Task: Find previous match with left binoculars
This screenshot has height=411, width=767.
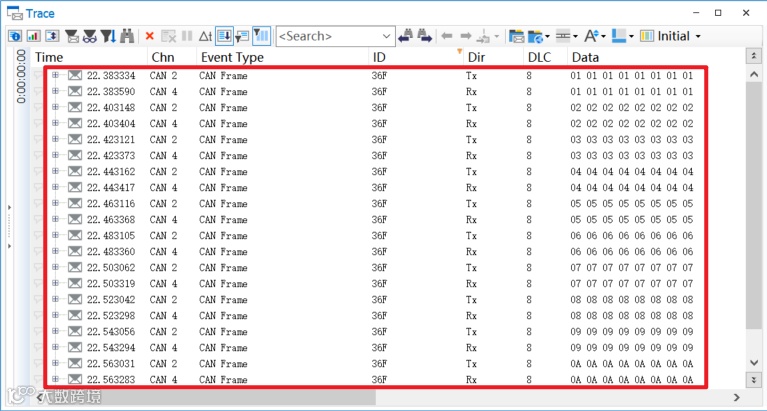Action: pos(406,36)
